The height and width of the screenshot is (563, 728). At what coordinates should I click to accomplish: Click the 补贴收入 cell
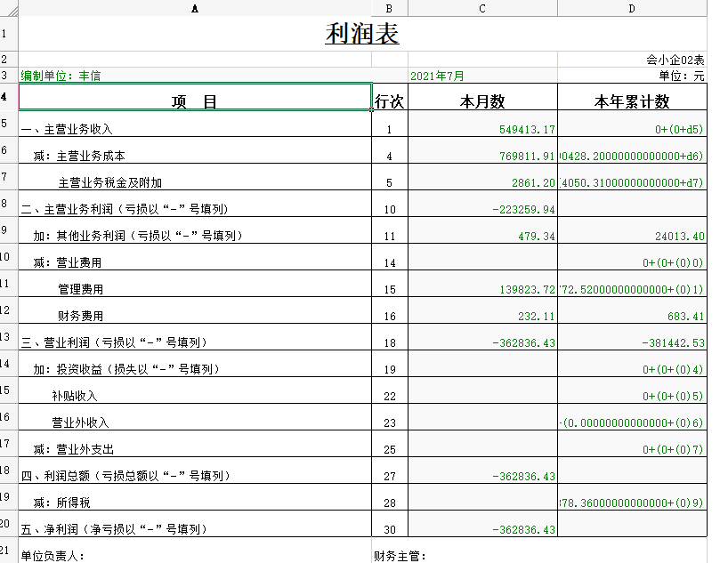[x=195, y=390]
